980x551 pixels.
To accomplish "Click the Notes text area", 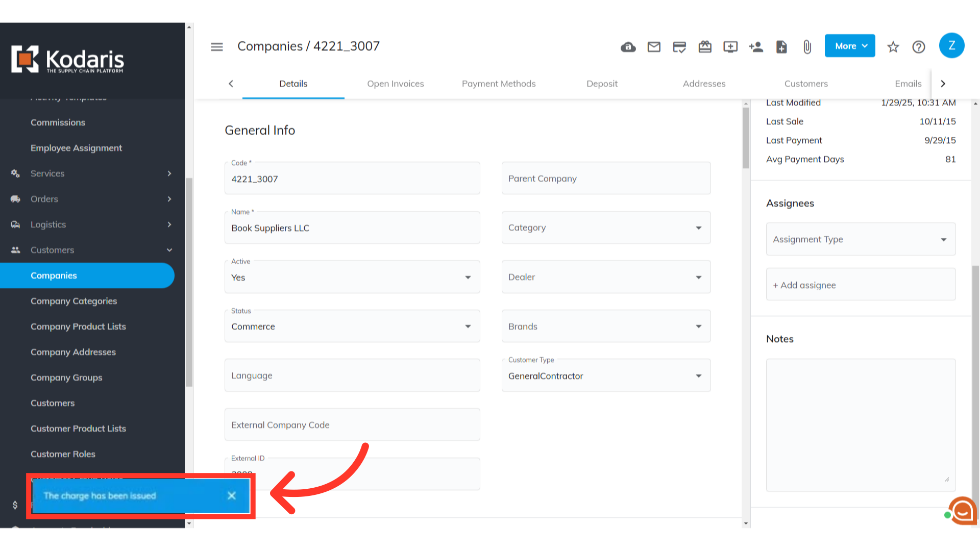I will [x=861, y=425].
